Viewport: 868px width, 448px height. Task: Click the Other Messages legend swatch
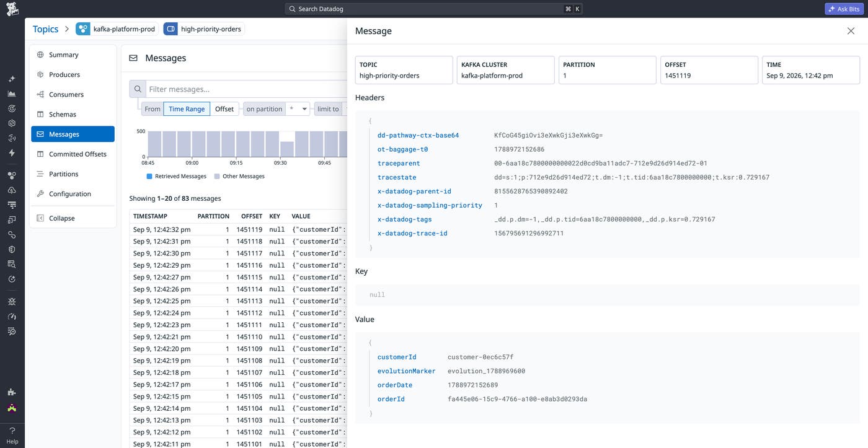tap(216, 177)
